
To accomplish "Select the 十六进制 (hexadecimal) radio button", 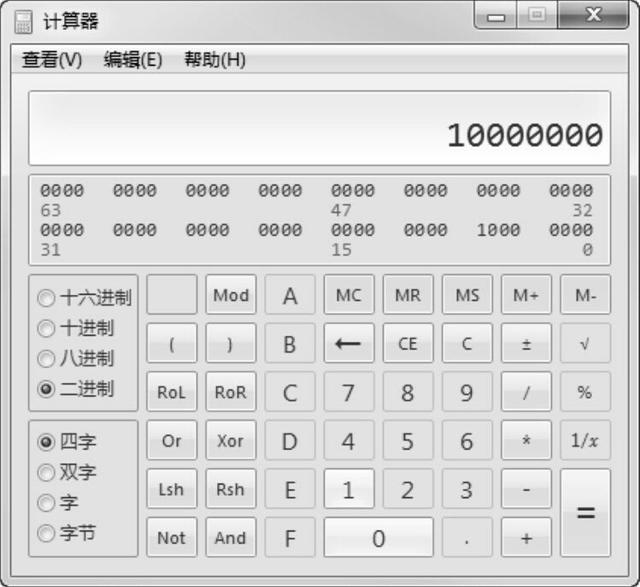I will [46, 298].
